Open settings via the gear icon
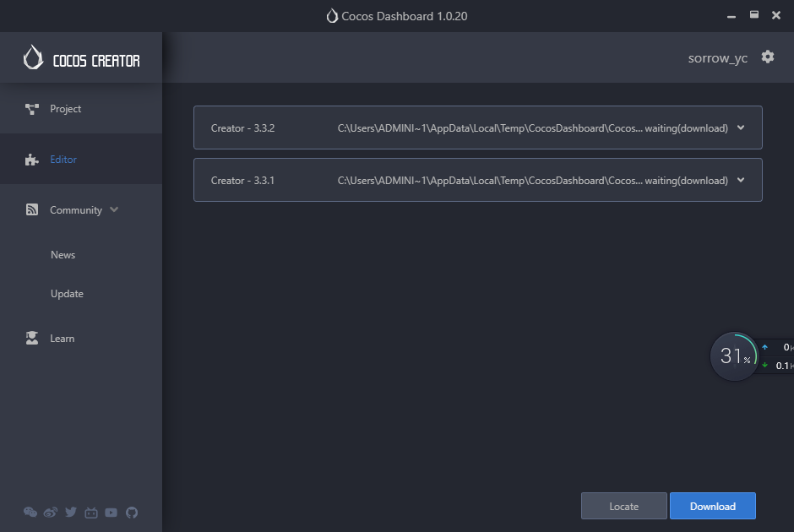 (x=767, y=57)
